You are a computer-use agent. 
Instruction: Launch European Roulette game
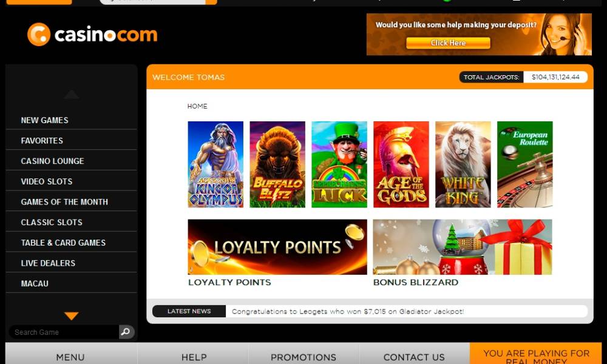click(525, 164)
